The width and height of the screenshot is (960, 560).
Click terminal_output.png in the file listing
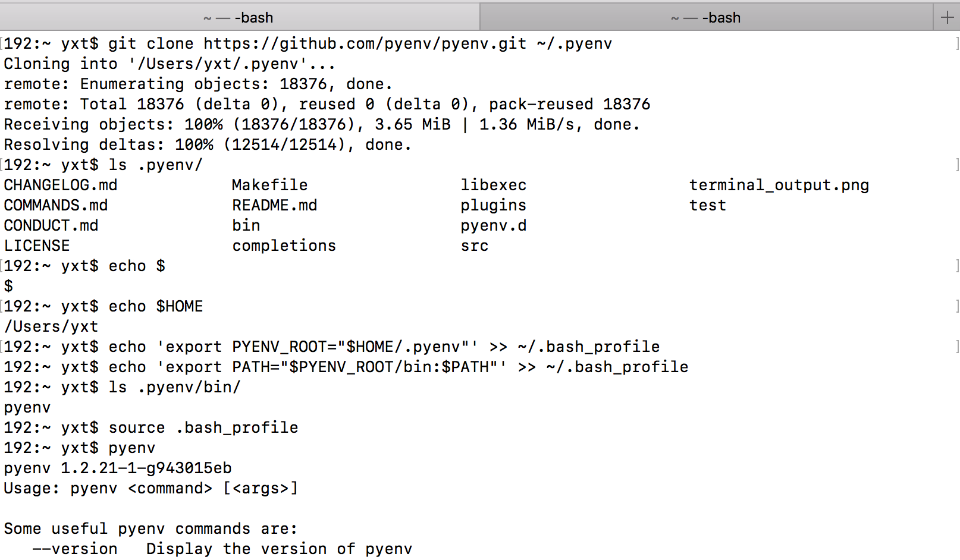(x=779, y=185)
